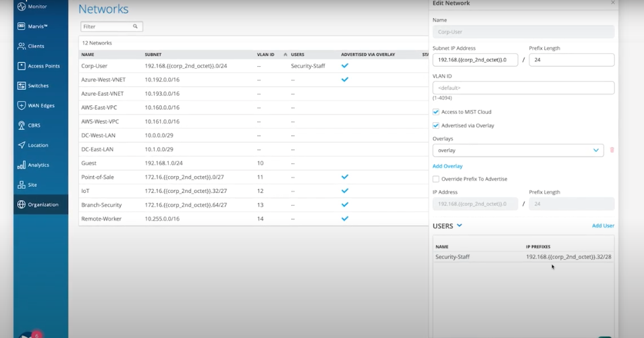Viewport: 644px width, 338px height.
Task: Select the Remote-Worker network row
Action: [x=253, y=219]
